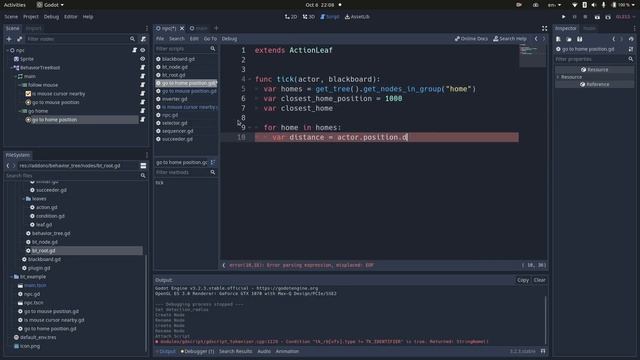Open the script editor Go To menu

point(210,39)
